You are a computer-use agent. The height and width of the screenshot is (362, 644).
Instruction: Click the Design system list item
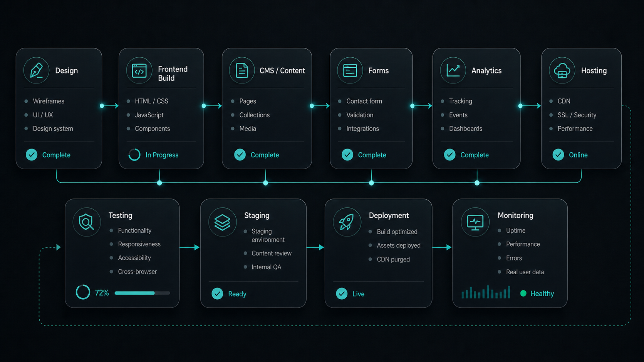coord(53,128)
